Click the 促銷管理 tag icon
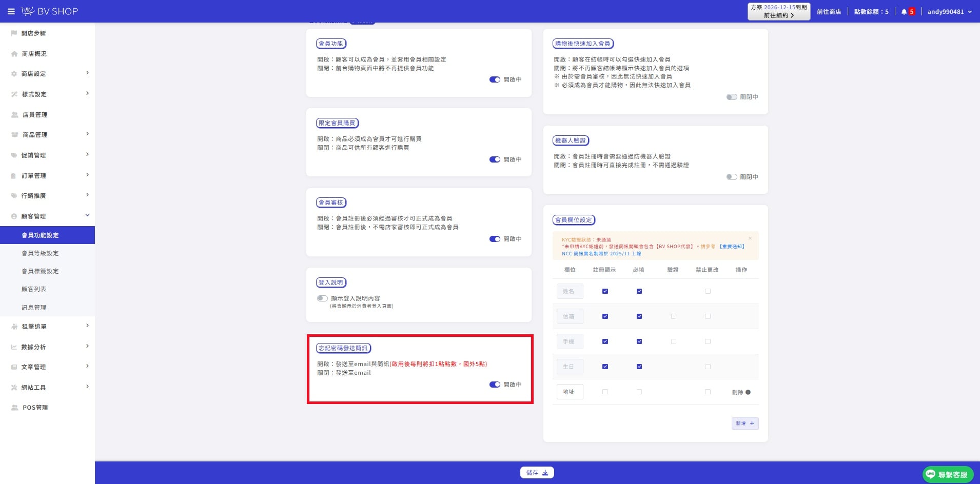 coord(14,155)
